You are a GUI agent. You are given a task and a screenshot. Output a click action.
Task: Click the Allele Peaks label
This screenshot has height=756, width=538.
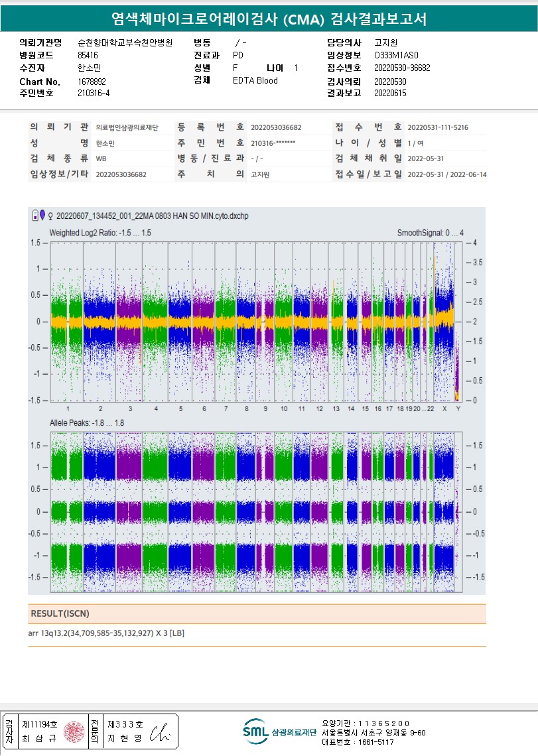[86, 422]
